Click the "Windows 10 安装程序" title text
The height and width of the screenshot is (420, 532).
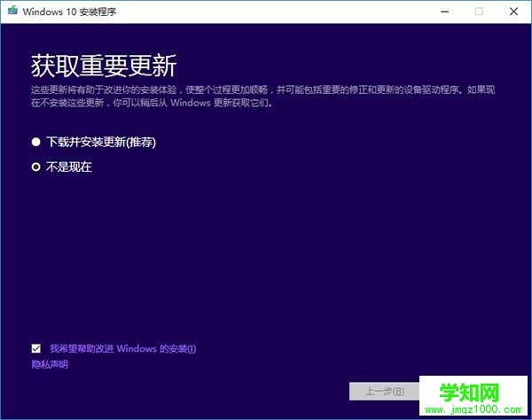point(69,12)
